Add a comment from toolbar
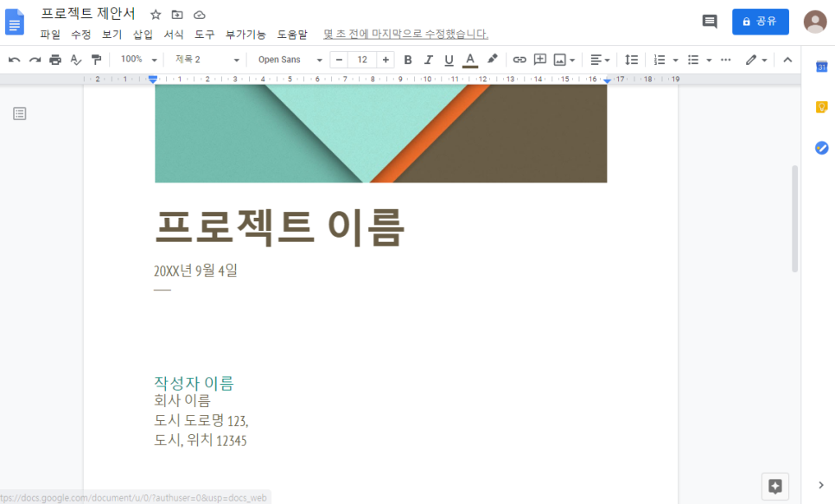 point(540,59)
